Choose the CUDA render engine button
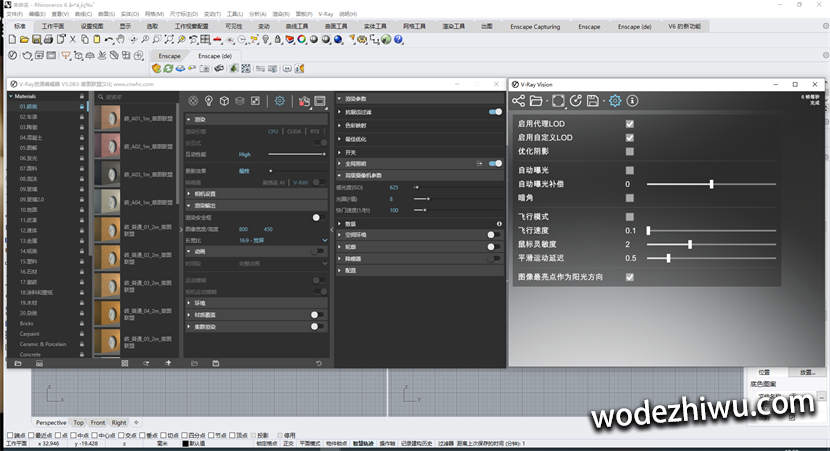The height and width of the screenshot is (451, 830). (295, 131)
